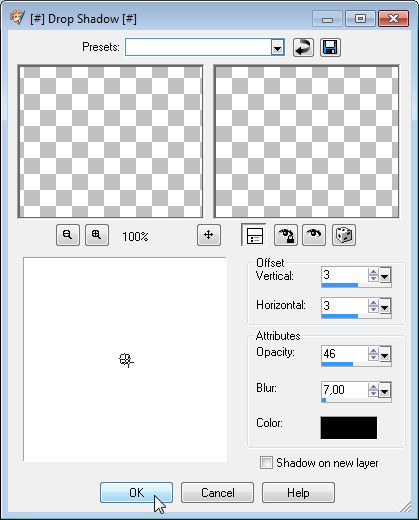Click the Cancel button

[x=217, y=492]
